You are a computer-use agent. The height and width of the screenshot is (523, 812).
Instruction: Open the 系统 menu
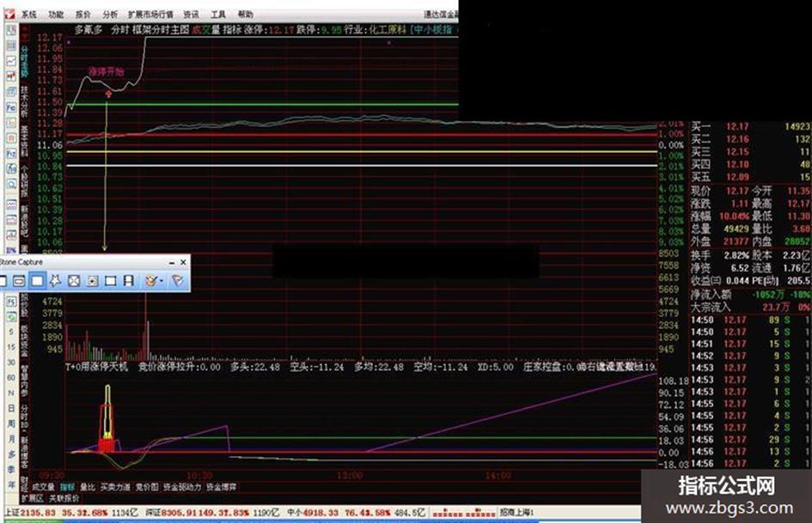coord(29,15)
